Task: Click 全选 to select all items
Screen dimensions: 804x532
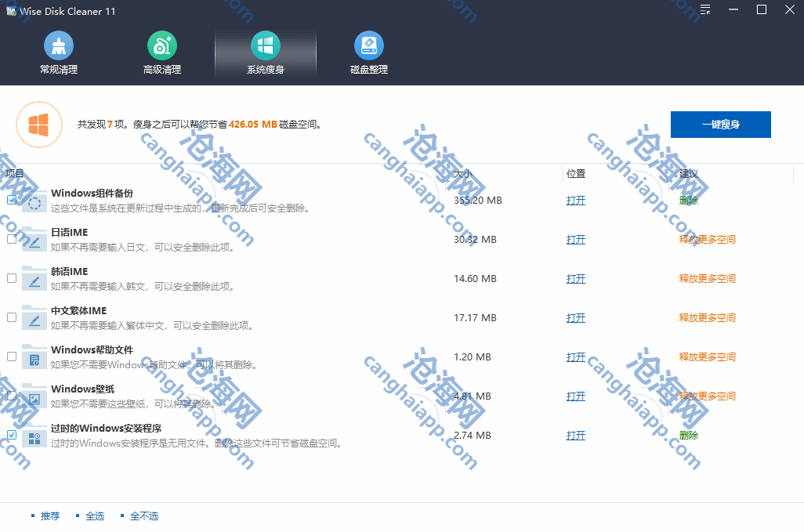Action: tap(95, 516)
